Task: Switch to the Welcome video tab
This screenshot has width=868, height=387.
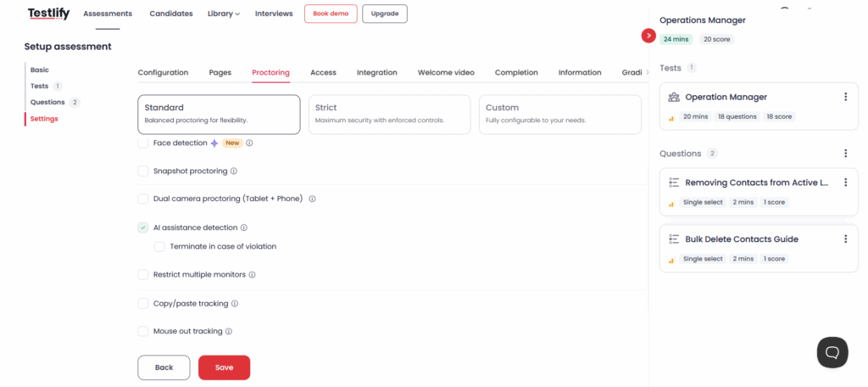Action: pos(446,73)
